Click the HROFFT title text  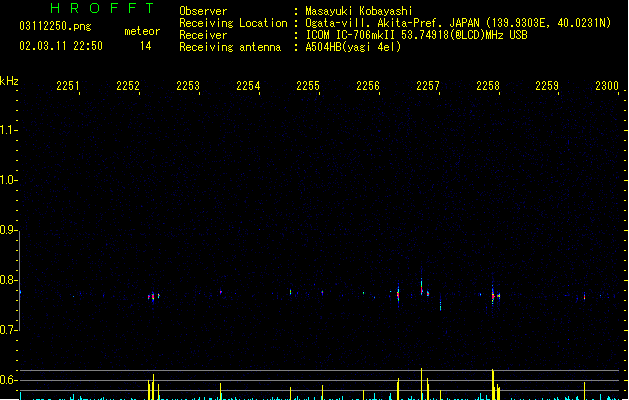(102, 8)
